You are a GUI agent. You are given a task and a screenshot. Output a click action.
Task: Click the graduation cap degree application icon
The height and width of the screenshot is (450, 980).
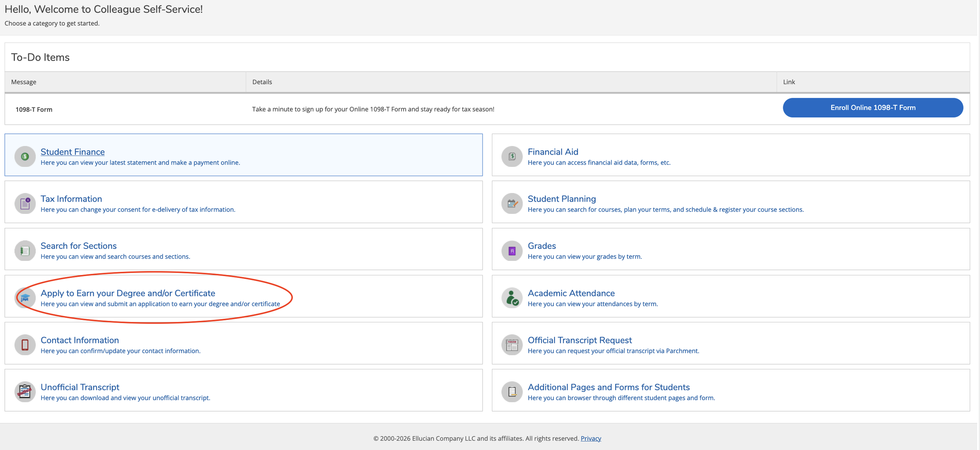(x=25, y=298)
